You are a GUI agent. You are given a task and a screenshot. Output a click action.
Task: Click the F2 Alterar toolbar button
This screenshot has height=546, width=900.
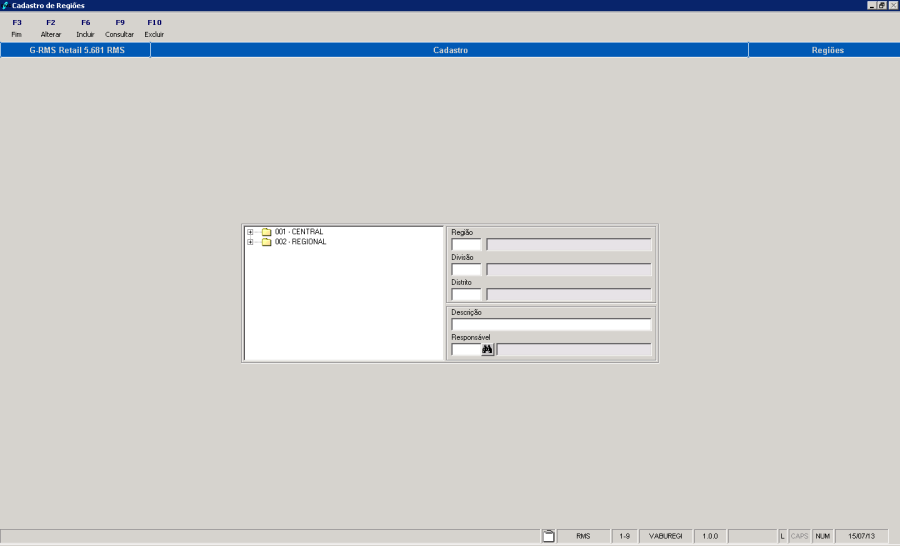51,28
